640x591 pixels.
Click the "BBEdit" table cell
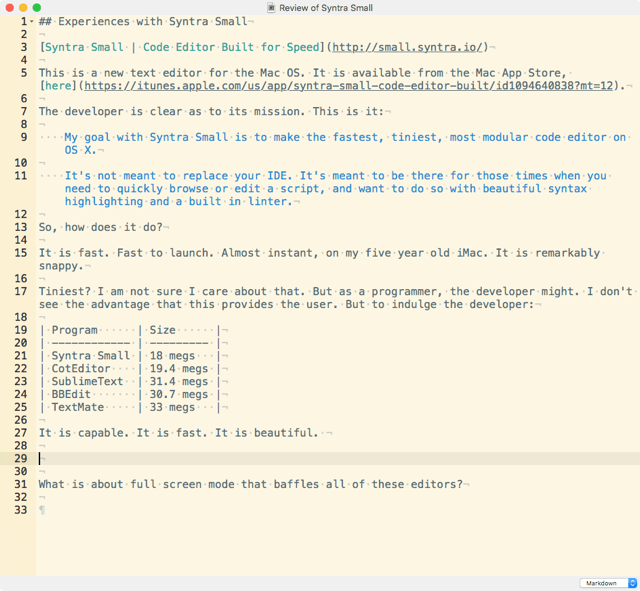(71, 394)
